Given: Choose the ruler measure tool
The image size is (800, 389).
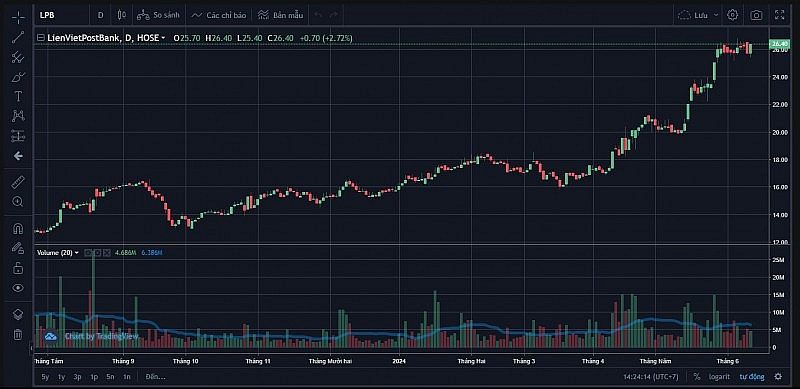Looking at the screenshot, I should point(18,182).
